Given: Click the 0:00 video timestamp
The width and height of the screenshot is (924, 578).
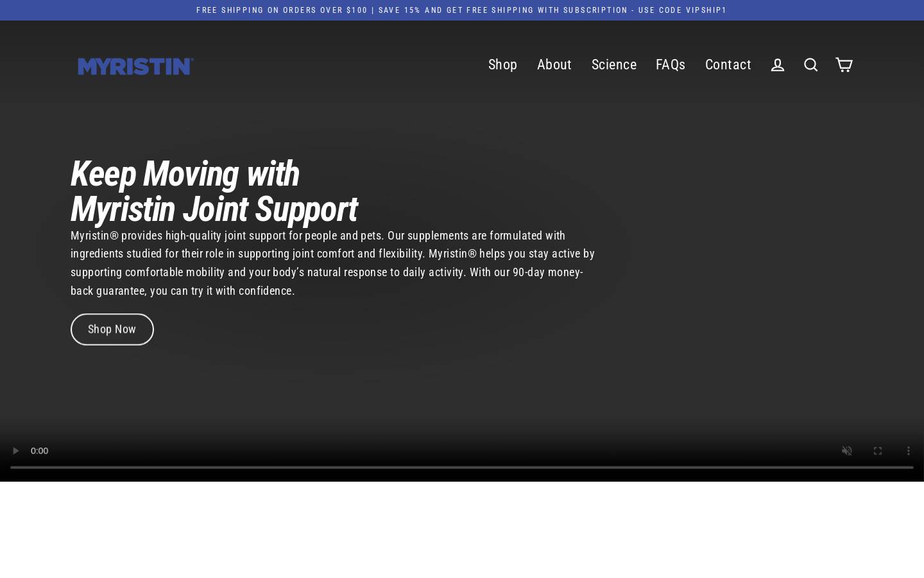Looking at the screenshot, I should pyautogui.click(x=39, y=451).
